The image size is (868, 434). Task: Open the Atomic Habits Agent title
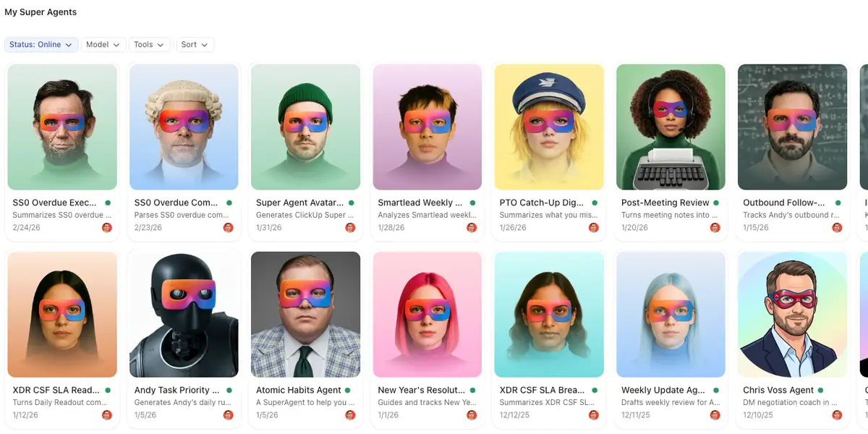click(x=299, y=391)
